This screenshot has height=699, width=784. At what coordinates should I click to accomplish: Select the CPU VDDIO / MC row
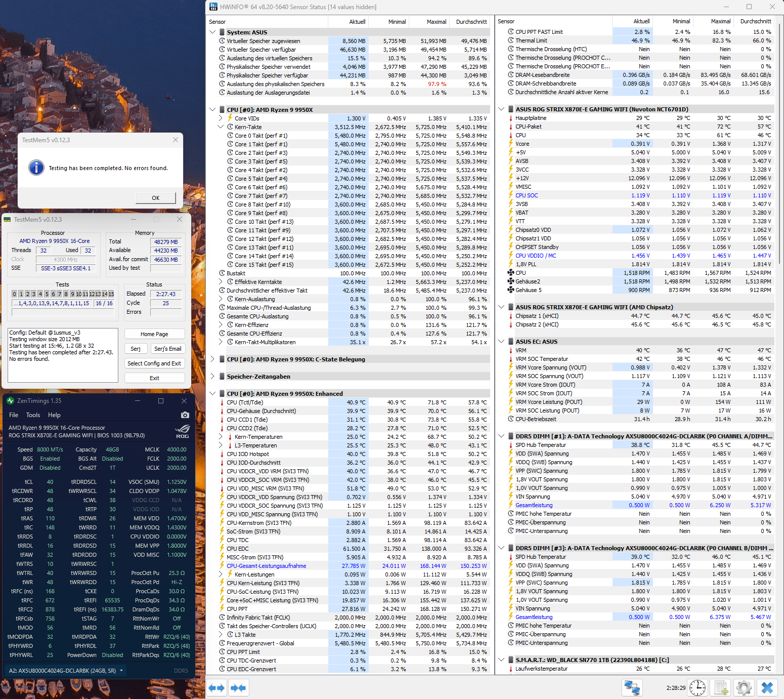(x=641, y=256)
